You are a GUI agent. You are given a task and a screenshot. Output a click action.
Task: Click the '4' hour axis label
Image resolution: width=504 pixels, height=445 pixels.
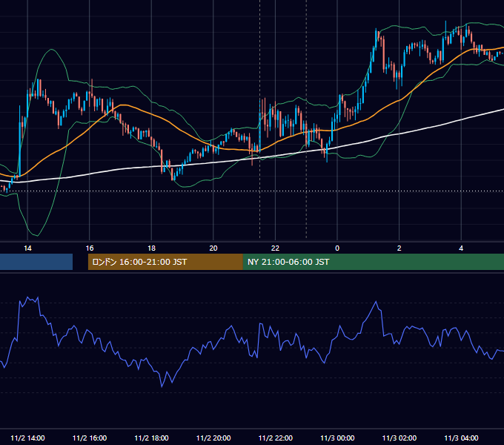tap(461, 248)
